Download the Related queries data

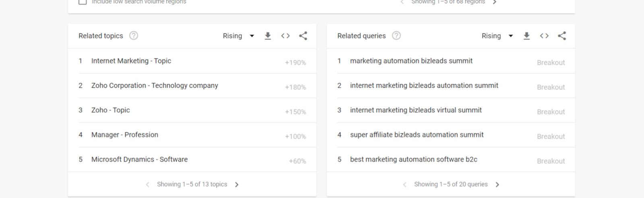[526, 36]
